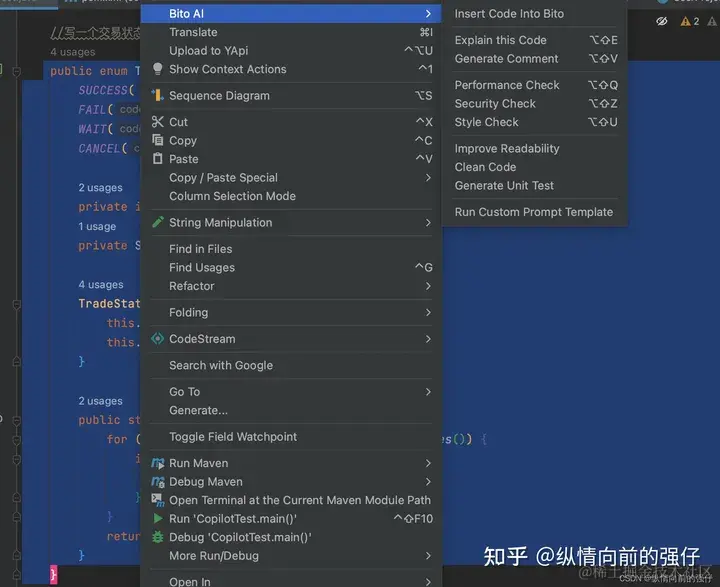Screen dimensions: 720x587
Task: Toggle the eye inspection icon in editor
Action: click(x=661, y=21)
